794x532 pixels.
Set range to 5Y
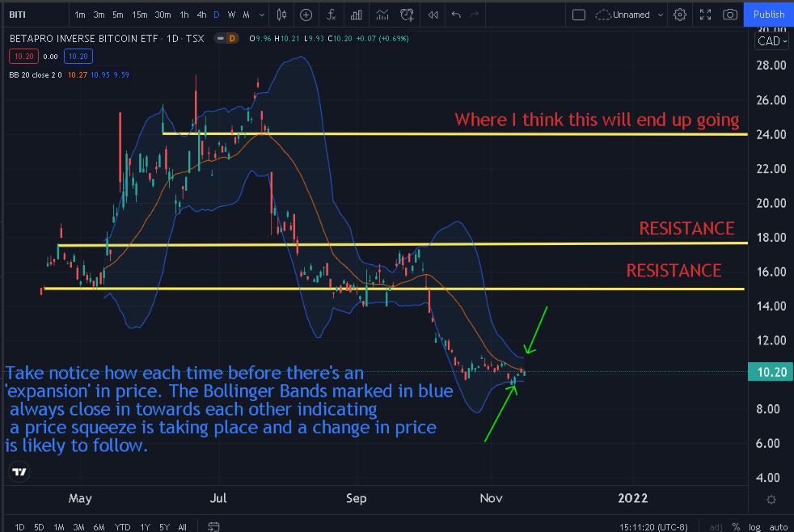(164, 527)
